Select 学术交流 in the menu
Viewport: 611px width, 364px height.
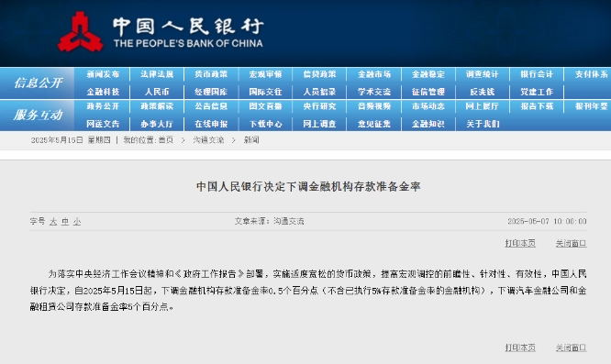(374, 92)
